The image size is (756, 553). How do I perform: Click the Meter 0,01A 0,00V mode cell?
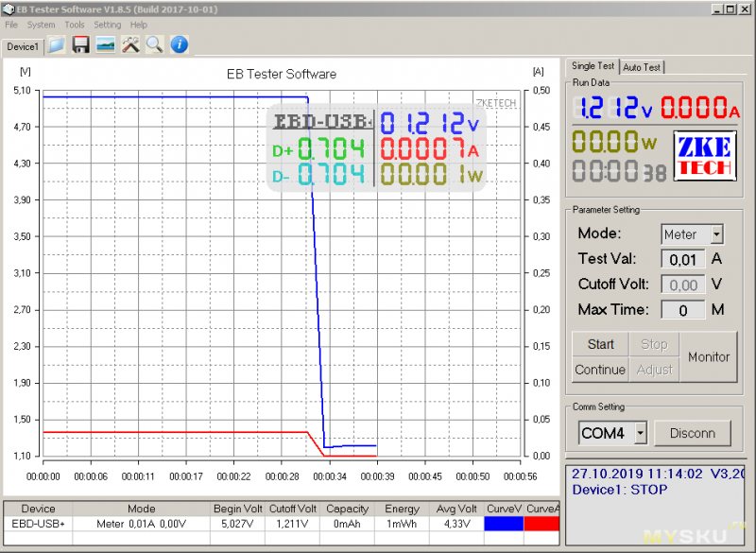[141, 524]
